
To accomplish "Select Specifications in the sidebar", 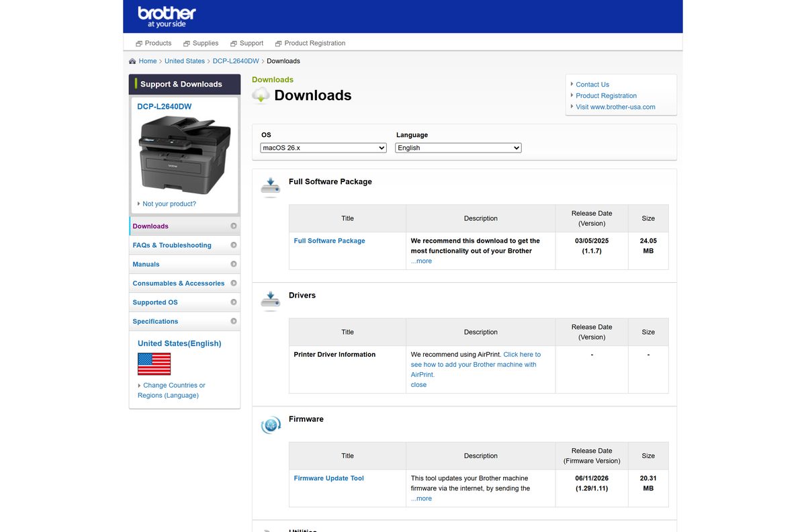I will pyautogui.click(x=185, y=321).
